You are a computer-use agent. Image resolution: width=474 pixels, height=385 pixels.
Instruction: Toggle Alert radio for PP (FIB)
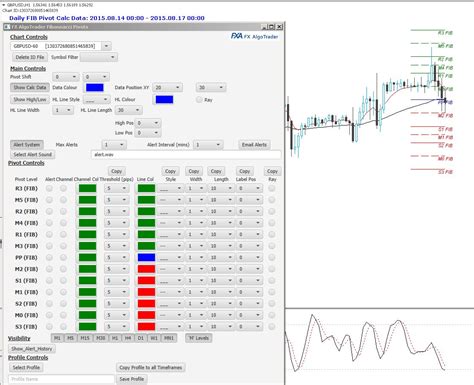pos(49,257)
